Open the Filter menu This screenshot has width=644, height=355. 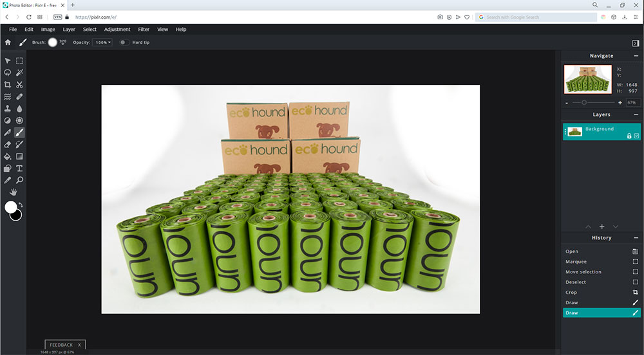click(144, 30)
